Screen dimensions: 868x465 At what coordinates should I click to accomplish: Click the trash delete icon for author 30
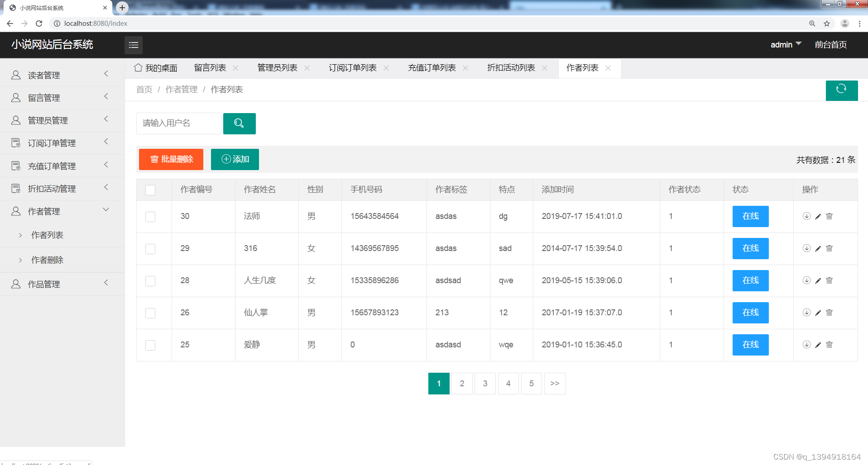pos(829,216)
